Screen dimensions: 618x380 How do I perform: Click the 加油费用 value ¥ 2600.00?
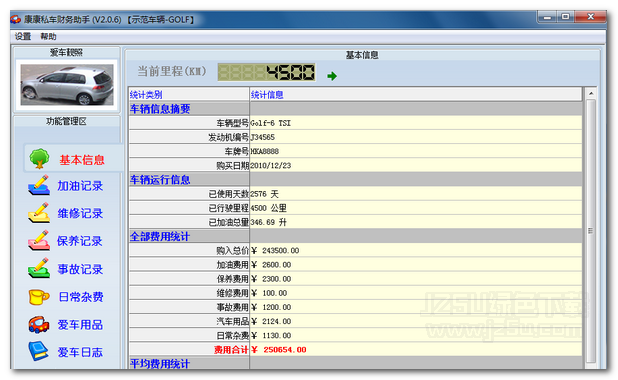point(271,265)
